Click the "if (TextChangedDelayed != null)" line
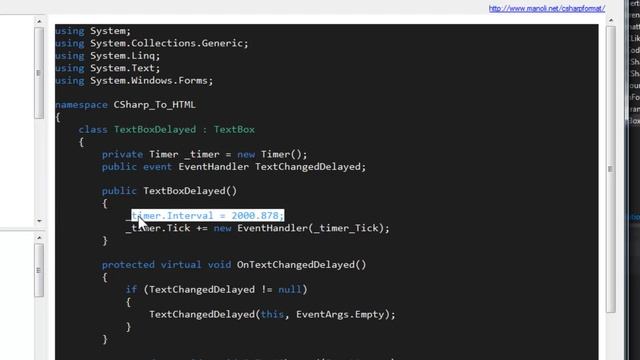Image resolution: width=640 pixels, height=360 pixels. (216, 290)
